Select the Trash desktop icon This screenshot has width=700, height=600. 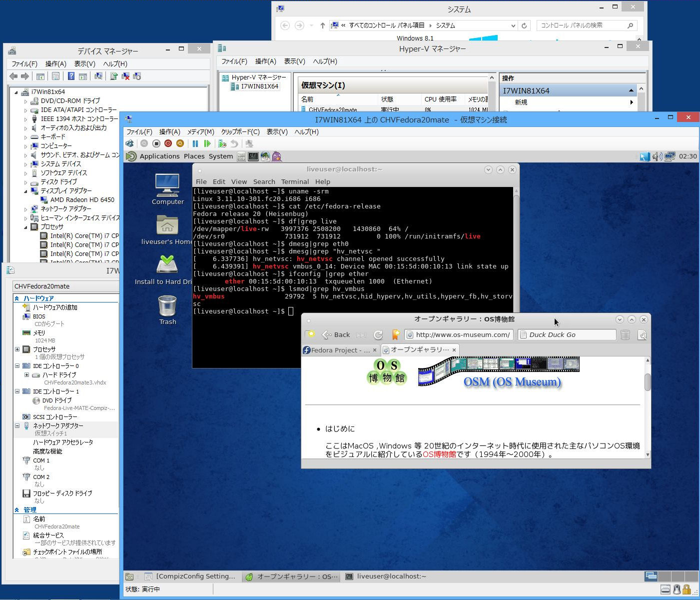[167, 310]
